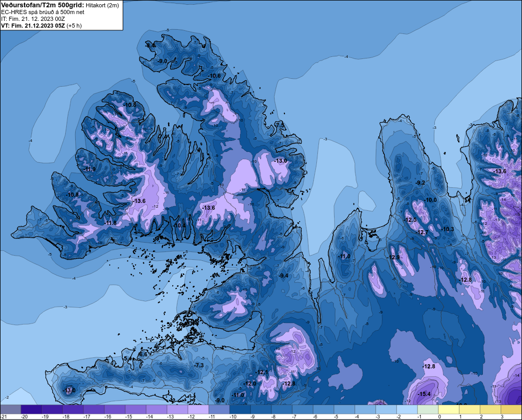Viewport: 522px width, 420px height.
Task: Click the legend swatch between -8 and -7
Action: tap(282, 409)
